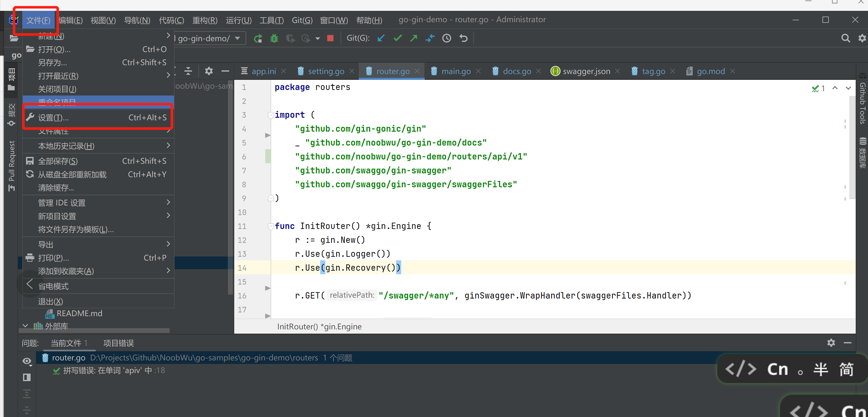
Task: Switch to the tag.go tab
Action: tap(653, 71)
